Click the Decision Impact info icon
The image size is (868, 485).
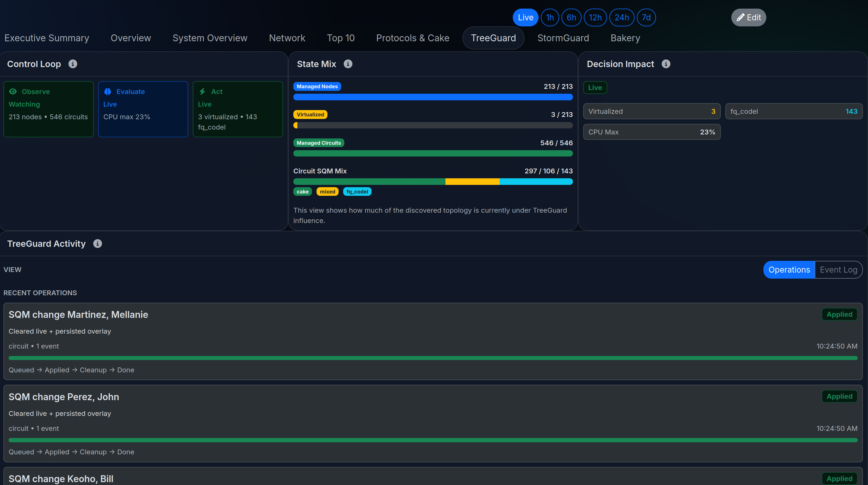click(666, 64)
